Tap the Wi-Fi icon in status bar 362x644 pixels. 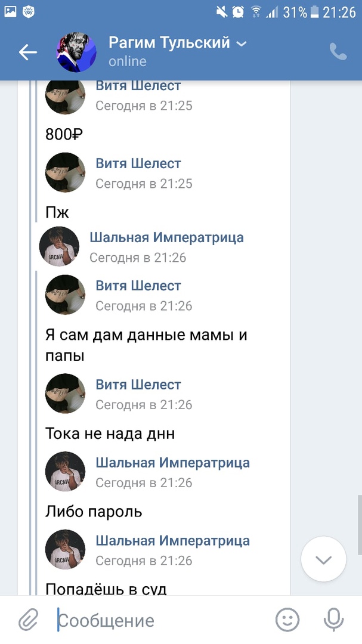256,11
